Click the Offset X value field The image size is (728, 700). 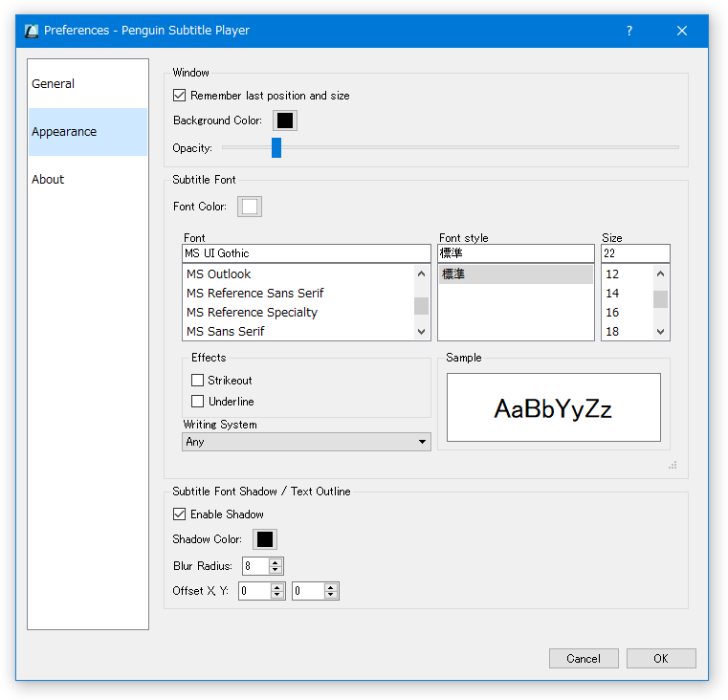(x=254, y=591)
